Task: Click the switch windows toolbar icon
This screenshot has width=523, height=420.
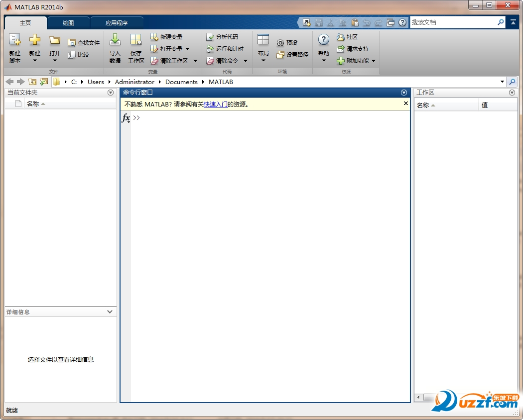Action: pos(391,22)
